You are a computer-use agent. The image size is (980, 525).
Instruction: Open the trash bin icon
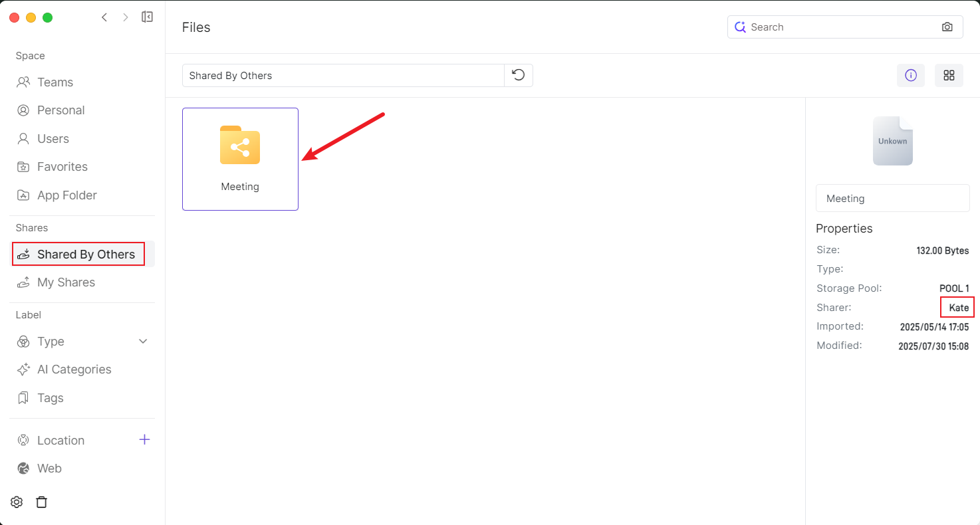(x=41, y=502)
